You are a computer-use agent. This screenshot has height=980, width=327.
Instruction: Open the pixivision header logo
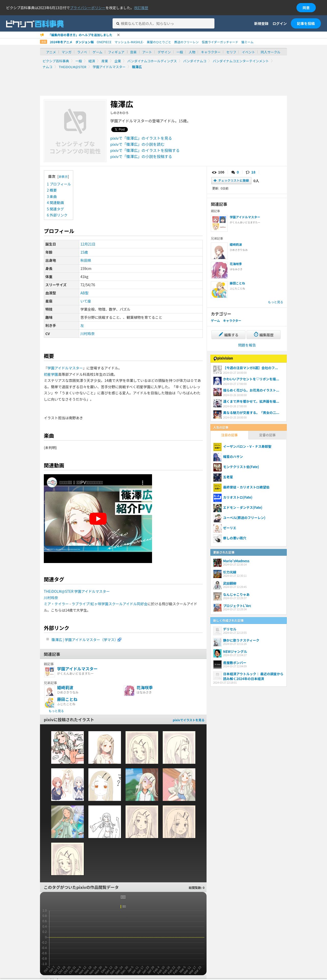pos(223,358)
